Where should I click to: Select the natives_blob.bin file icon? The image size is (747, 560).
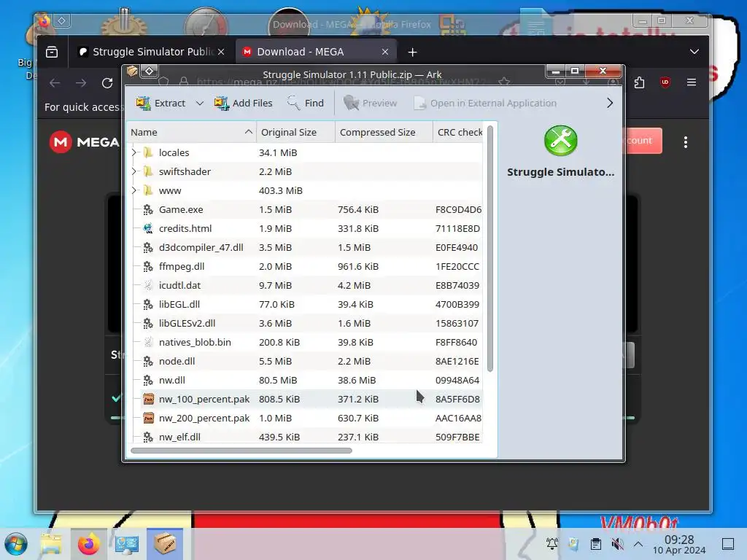(x=148, y=343)
